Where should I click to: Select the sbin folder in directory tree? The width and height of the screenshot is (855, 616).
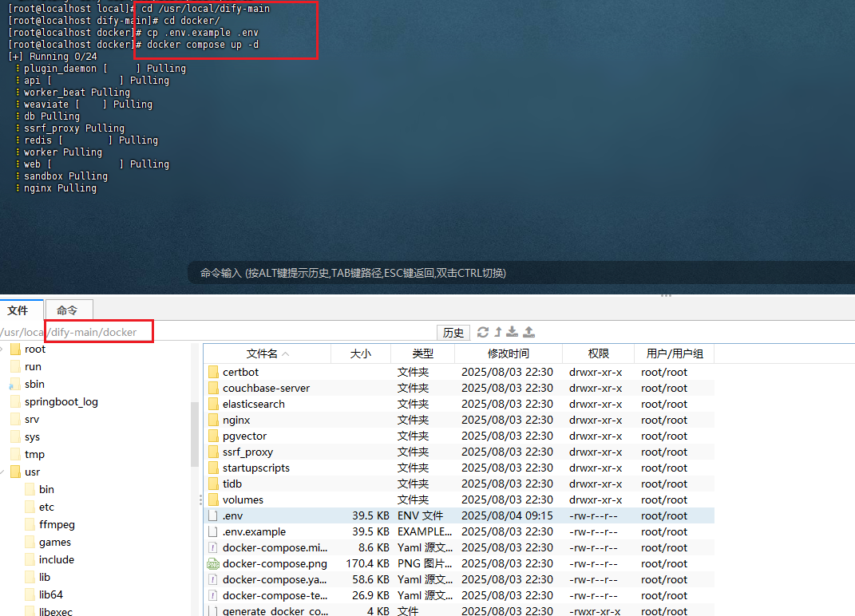tap(34, 385)
